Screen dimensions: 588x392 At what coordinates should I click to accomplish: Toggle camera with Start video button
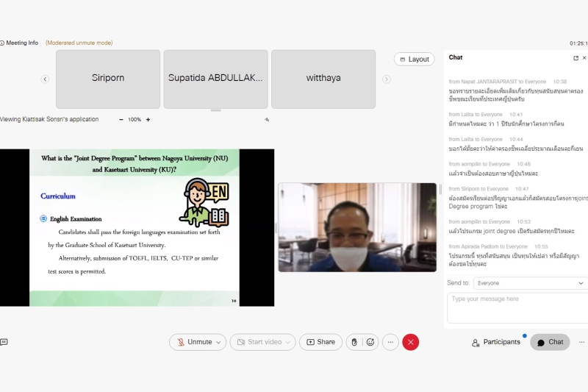tap(258, 342)
